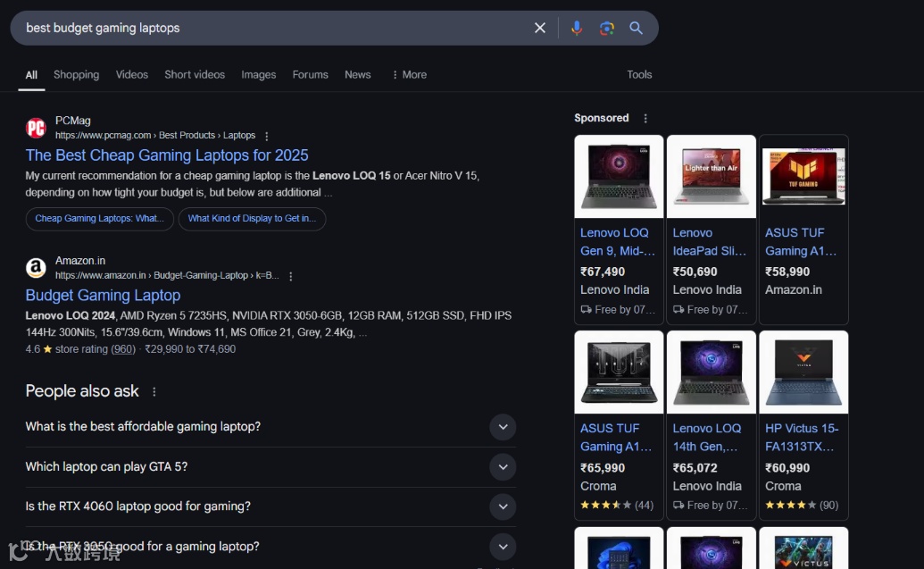Screen dimensions: 924x569
Task: Click the ₹65,072 price text
Action: coord(695,468)
